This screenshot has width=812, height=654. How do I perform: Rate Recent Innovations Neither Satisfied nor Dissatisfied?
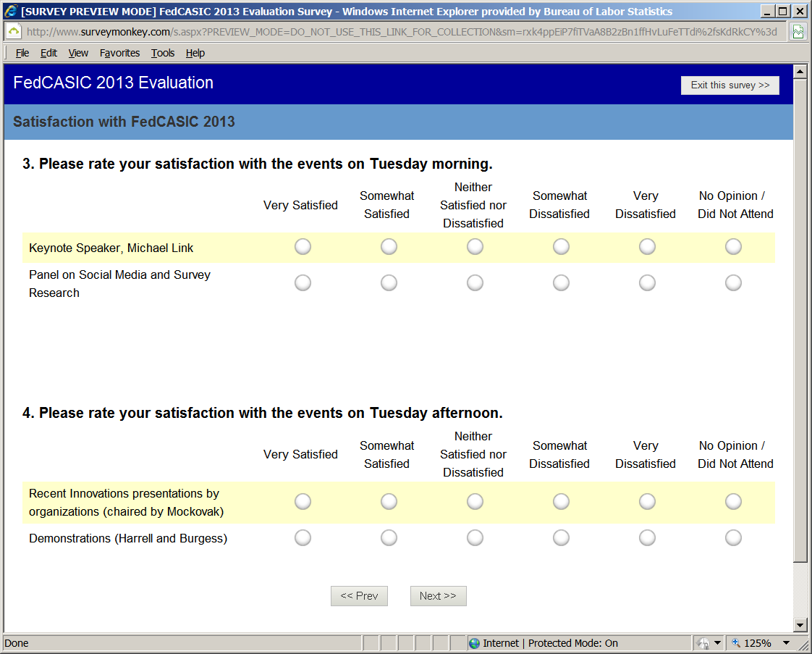click(x=475, y=502)
